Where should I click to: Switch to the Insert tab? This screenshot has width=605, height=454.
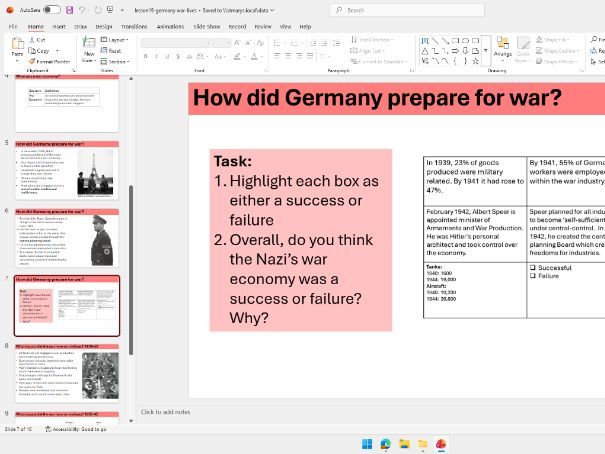[59, 27]
